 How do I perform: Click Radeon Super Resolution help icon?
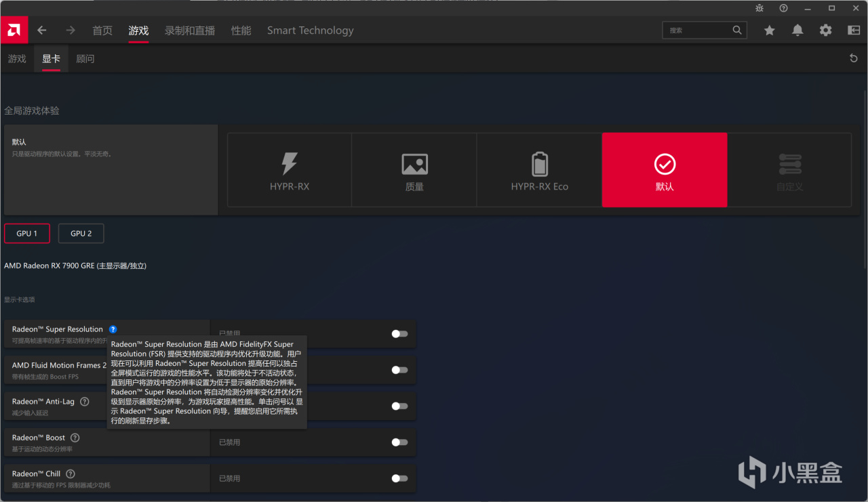click(x=113, y=329)
